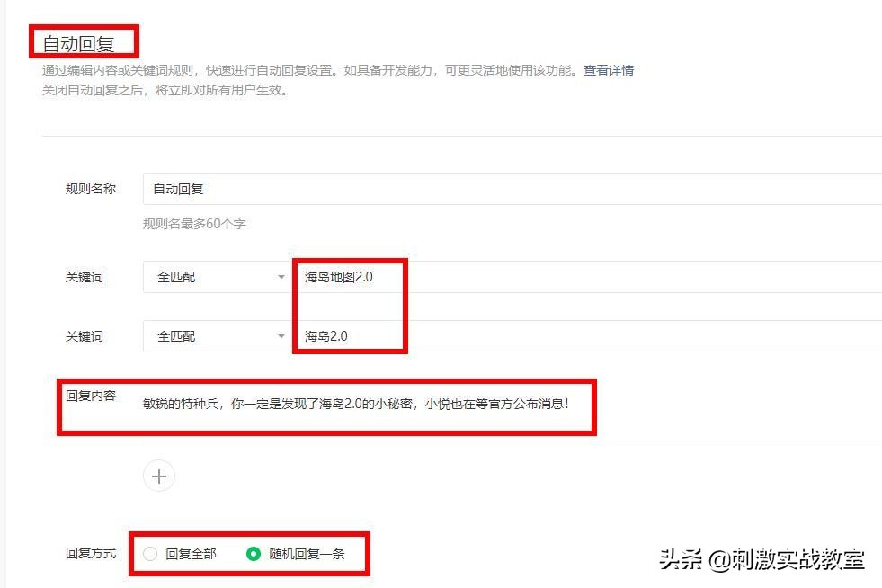Select the 回复全部 radio button
Image resolution: width=882 pixels, height=588 pixels.
tap(150, 554)
